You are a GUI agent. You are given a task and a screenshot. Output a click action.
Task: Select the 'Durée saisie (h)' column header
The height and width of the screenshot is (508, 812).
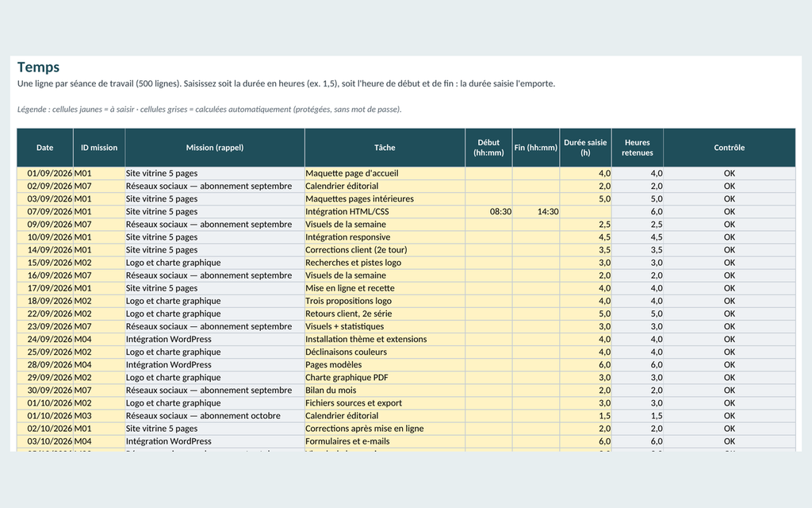[586, 148]
